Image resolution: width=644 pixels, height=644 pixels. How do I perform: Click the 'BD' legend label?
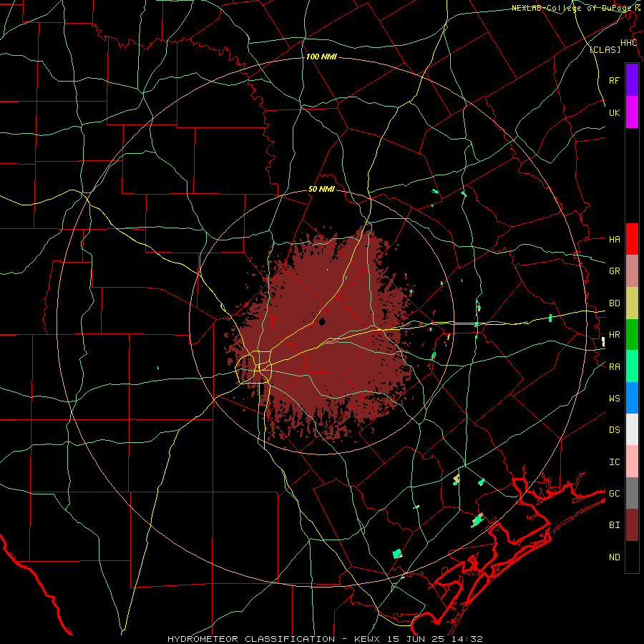click(x=615, y=303)
